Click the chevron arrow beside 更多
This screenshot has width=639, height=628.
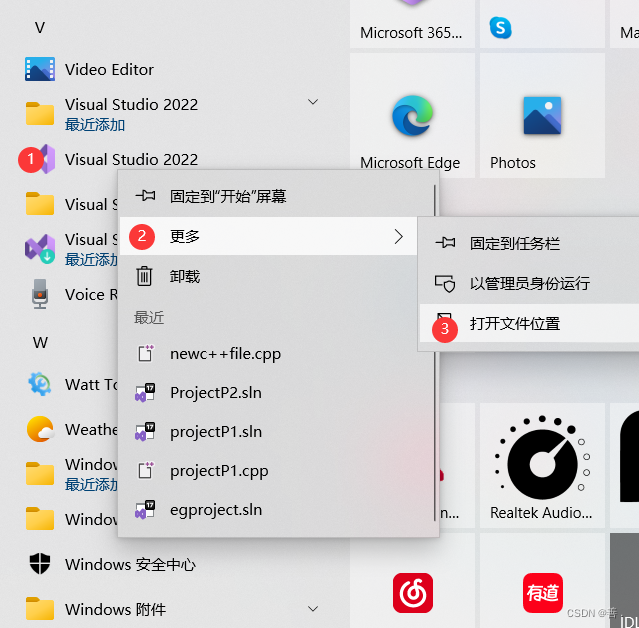399,236
